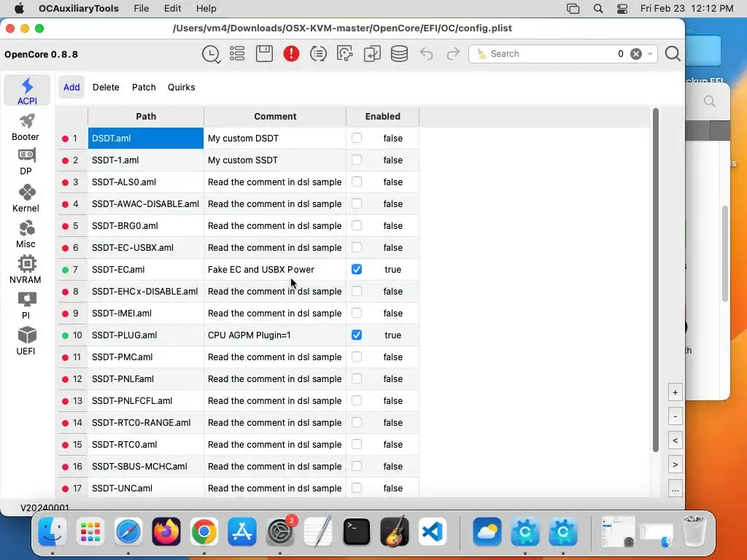Open the UEFI section in sidebar

[26, 341]
